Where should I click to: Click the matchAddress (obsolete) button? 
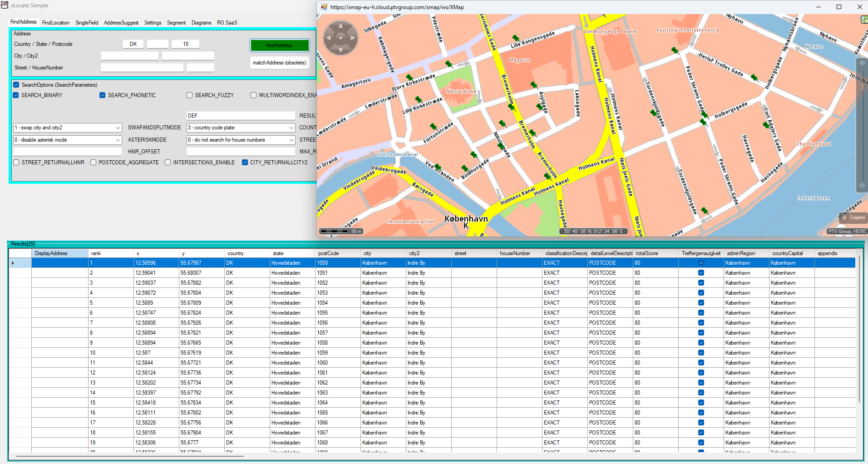[x=279, y=63]
